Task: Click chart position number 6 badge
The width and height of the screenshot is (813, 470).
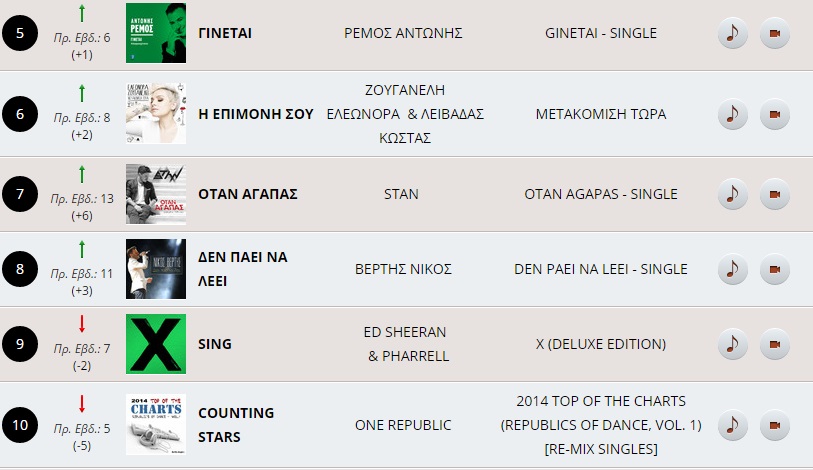Action: (x=20, y=114)
